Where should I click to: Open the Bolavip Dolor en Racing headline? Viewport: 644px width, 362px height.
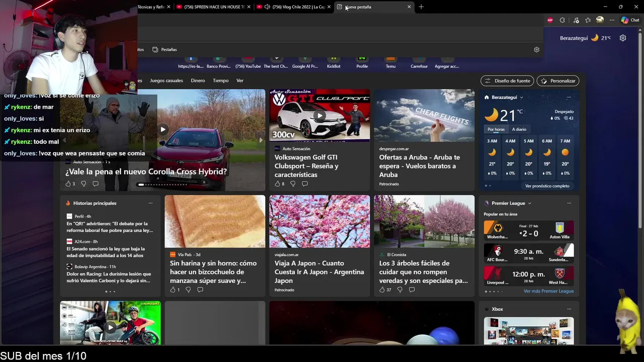pyautogui.click(x=109, y=277)
